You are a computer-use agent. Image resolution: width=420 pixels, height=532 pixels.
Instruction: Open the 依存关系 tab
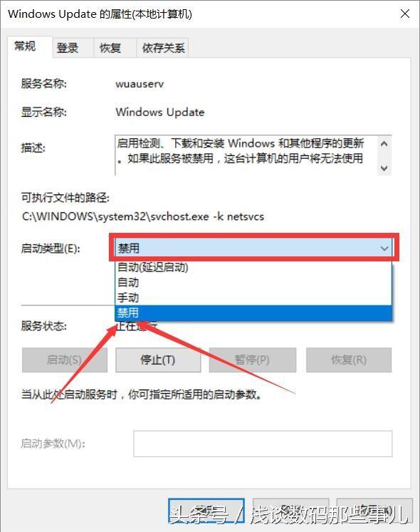pyautogui.click(x=163, y=48)
